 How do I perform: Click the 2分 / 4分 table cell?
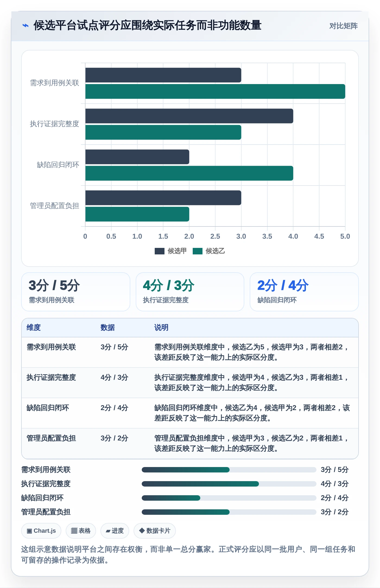(114, 408)
